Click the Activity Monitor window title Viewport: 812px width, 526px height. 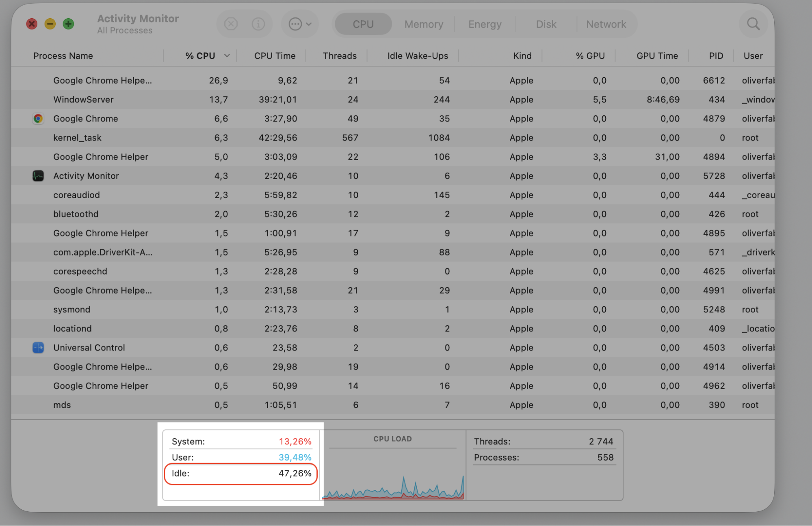pyautogui.click(x=138, y=19)
